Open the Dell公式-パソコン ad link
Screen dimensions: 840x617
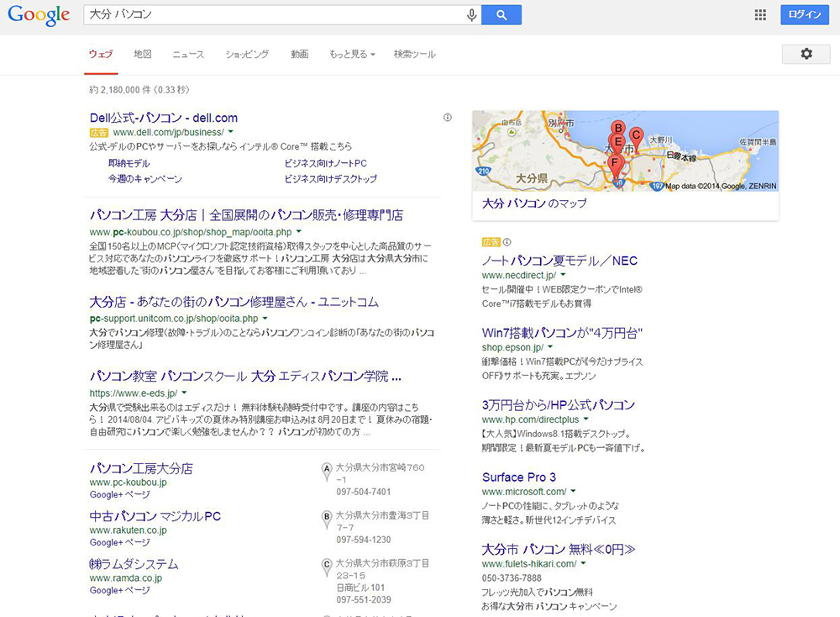point(164,118)
